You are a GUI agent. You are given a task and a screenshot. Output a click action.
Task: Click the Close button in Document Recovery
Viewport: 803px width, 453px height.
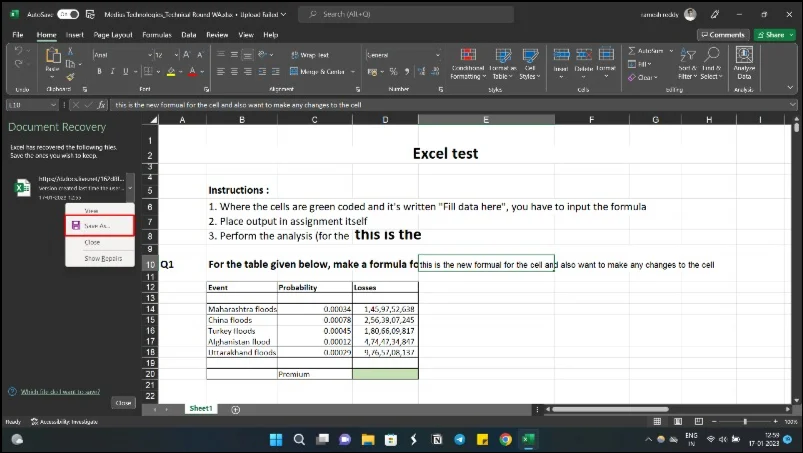123,402
